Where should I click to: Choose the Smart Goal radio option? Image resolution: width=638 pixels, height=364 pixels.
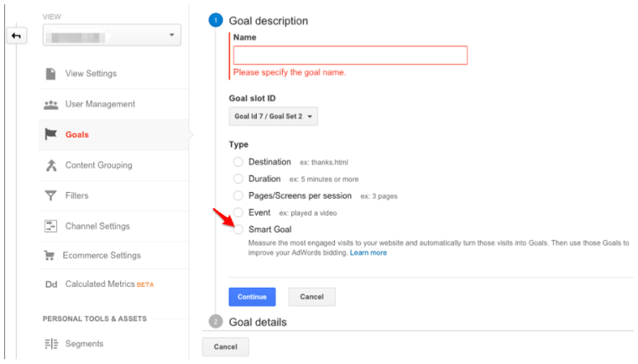coord(238,229)
